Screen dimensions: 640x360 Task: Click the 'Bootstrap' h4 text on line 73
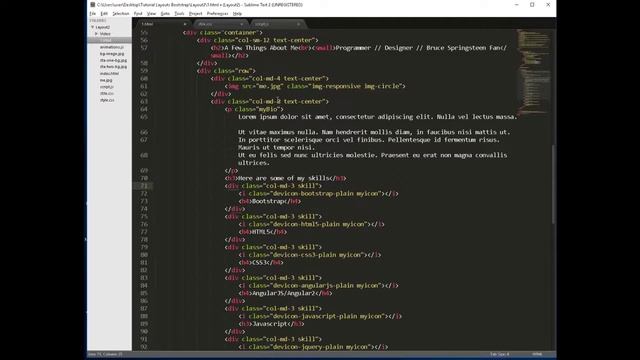pyautogui.click(x=268, y=201)
